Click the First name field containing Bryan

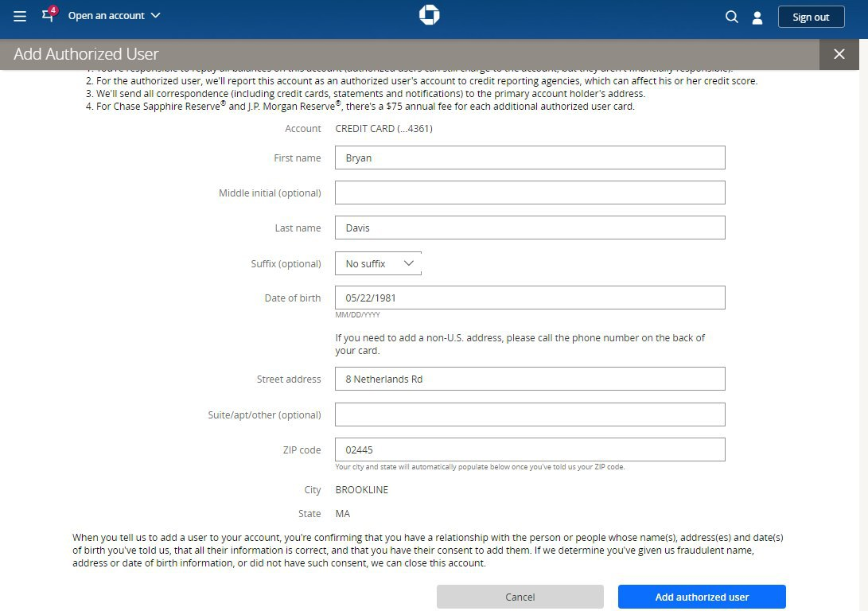click(530, 158)
